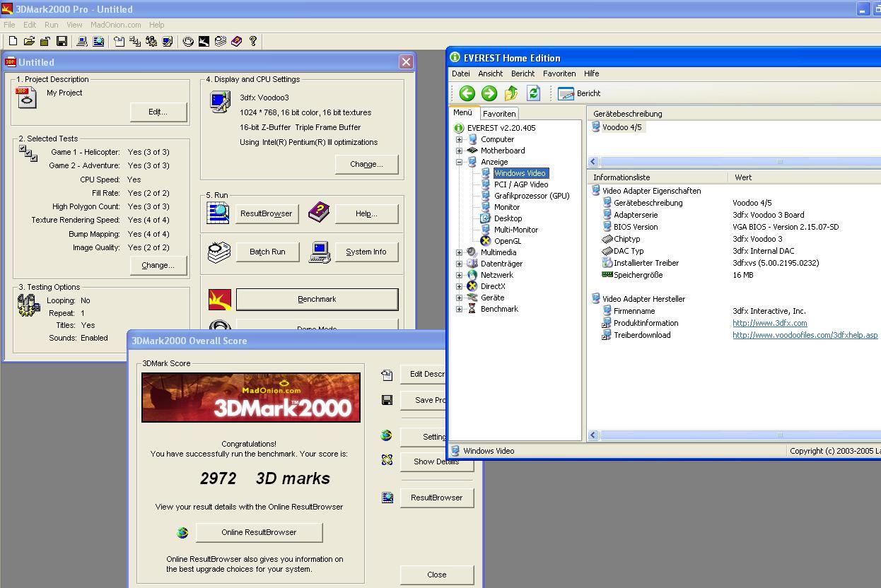Click the System Info computer toolbar icon
881x588 pixels.
[82, 42]
